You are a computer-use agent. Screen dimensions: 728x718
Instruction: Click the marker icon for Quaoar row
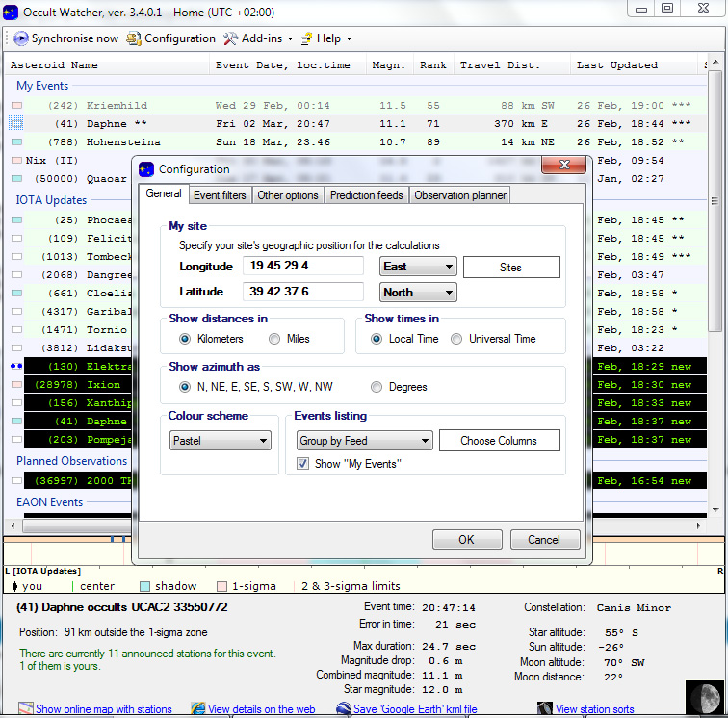pyautogui.click(x=16, y=179)
